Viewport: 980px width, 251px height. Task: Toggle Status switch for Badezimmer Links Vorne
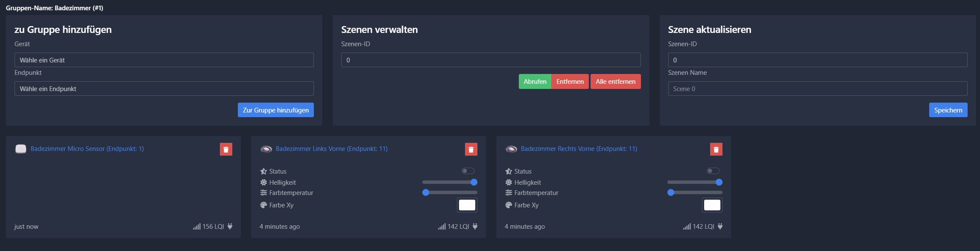point(468,171)
